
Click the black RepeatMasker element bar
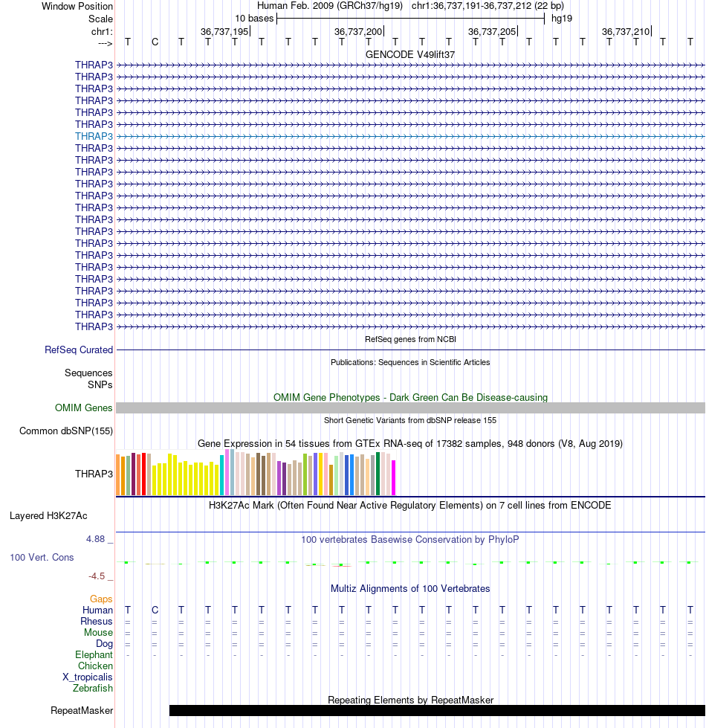(437, 711)
